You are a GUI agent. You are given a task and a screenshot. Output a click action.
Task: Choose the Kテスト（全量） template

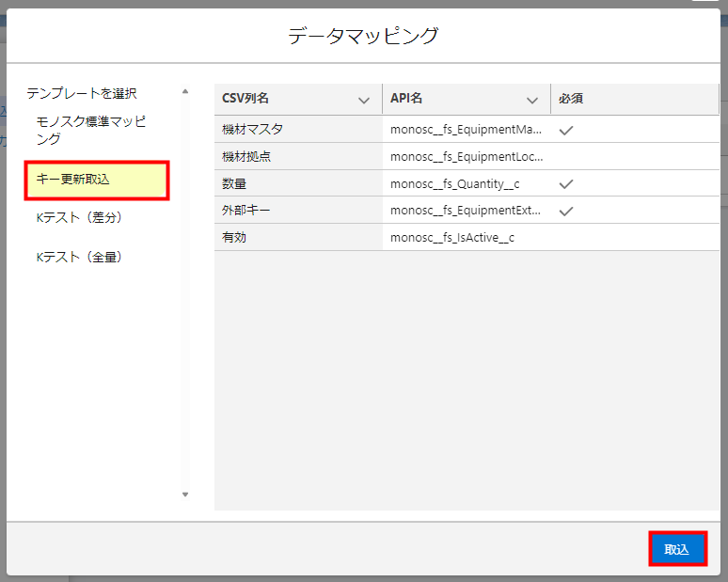80,258
